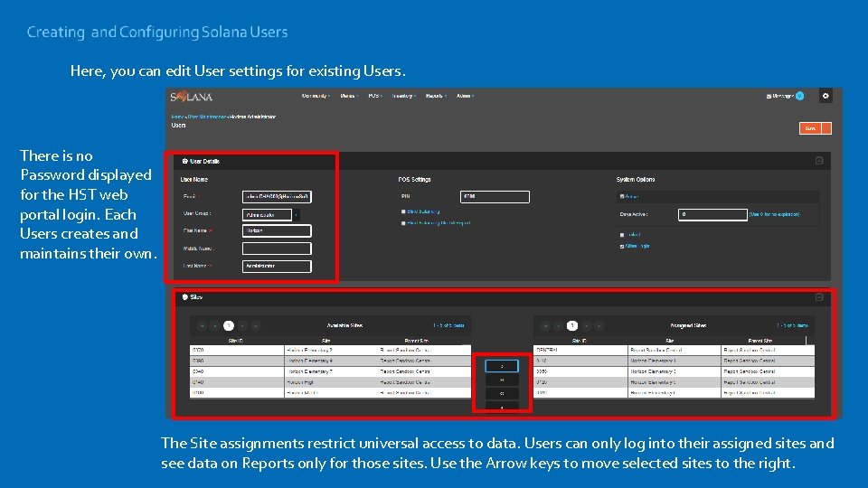This screenshot has width=868, height=488.
Task: Open the Admin menu
Action: click(465, 96)
